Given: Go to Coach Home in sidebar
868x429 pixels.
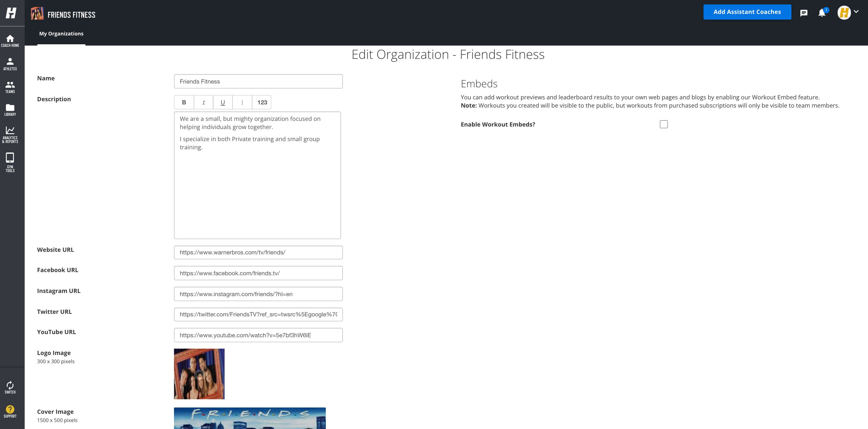Looking at the screenshot, I should pos(10,41).
